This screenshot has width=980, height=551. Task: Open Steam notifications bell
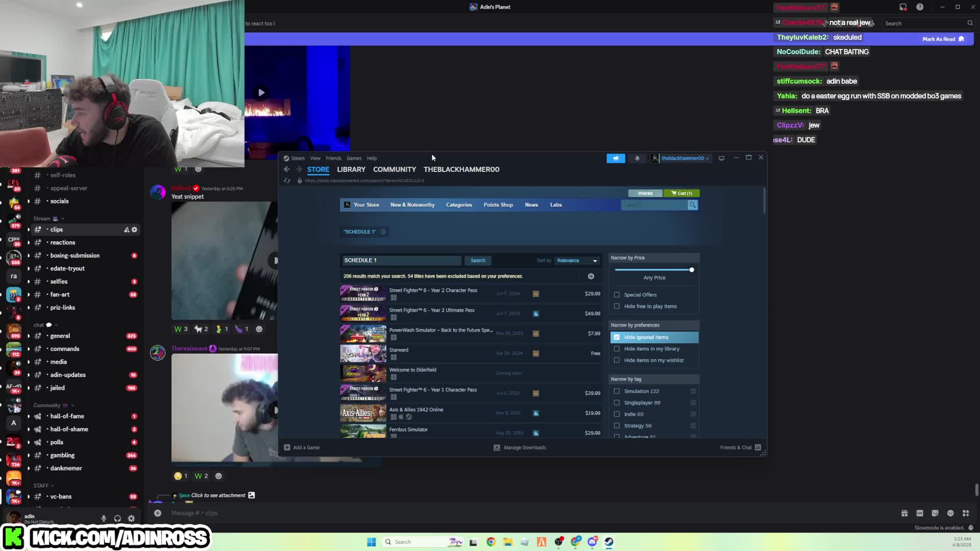point(637,158)
